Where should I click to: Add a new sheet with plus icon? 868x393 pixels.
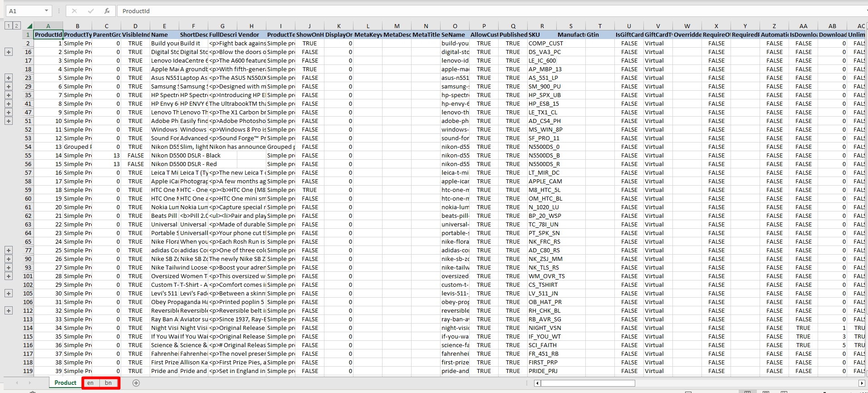[136, 383]
